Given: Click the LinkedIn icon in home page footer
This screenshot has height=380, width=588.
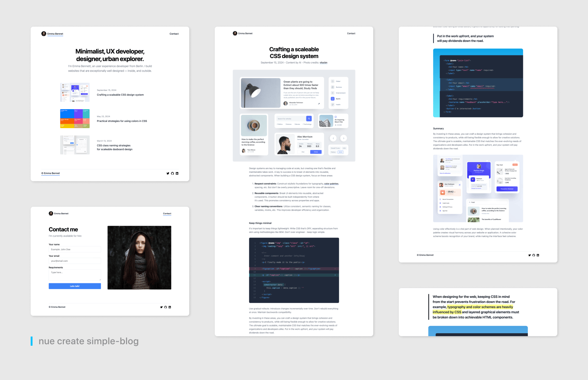Looking at the screenshot, I should coord(177,173).
